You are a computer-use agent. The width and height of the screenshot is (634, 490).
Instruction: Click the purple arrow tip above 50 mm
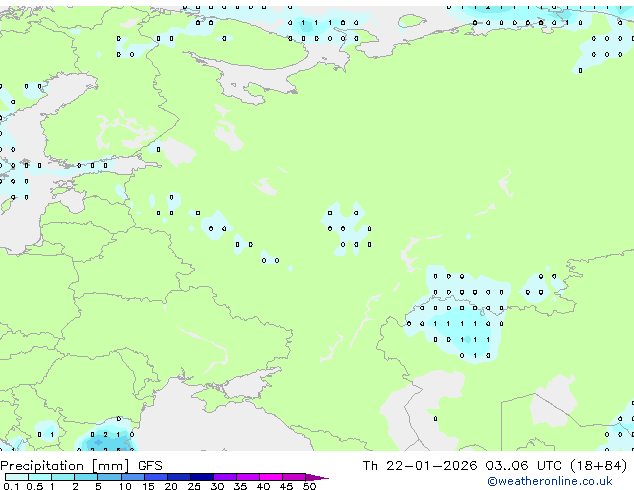(317, 477)
